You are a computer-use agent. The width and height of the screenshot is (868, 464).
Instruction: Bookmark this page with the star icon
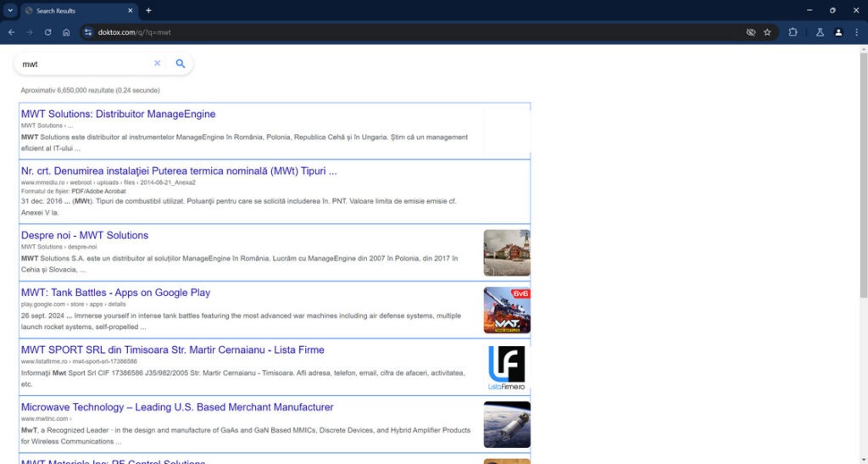(767, 32)
